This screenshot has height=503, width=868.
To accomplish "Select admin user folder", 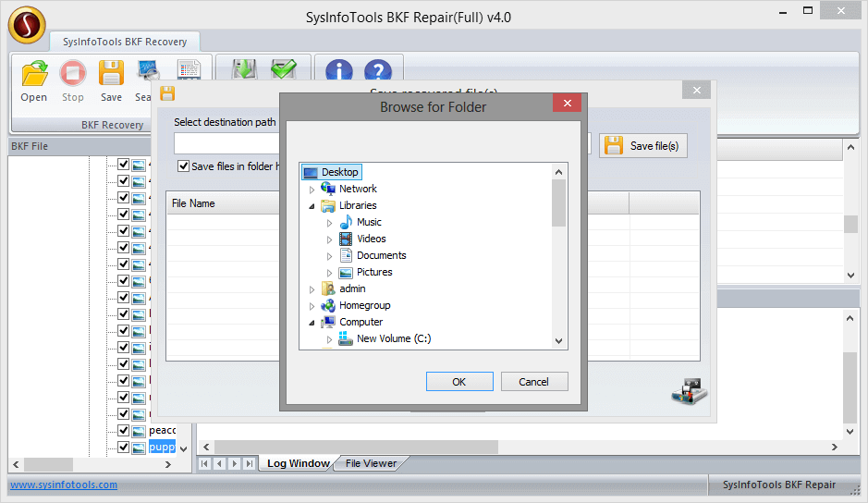I will point(352,288).
